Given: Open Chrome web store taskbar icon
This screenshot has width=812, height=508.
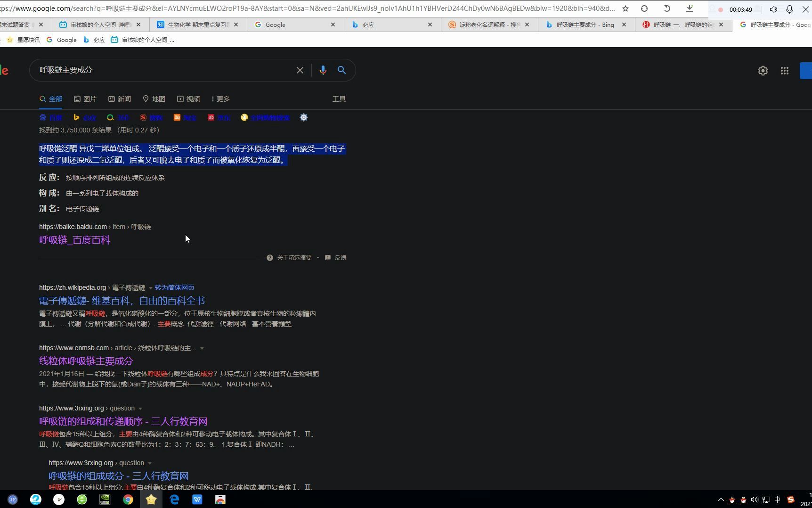Looking at the screenshot, I should pos(220,500).
